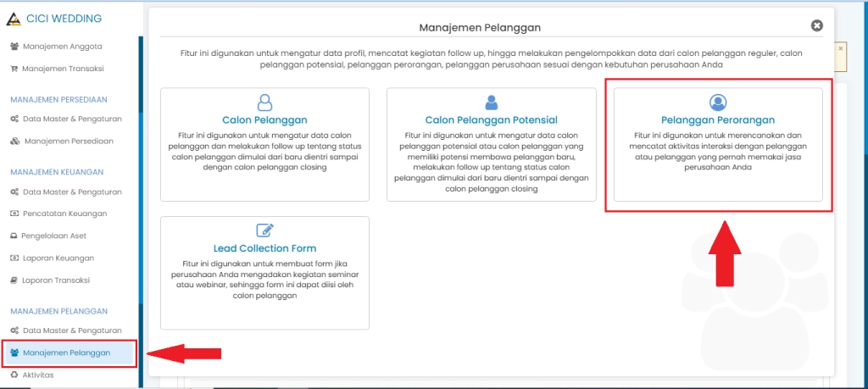The height and width of the screenshot is (389, 868).
Task: Open Data Master & Pengaturan under Manajemen Pelanggan
Action: pyautogui.click(x=73, y=331)
